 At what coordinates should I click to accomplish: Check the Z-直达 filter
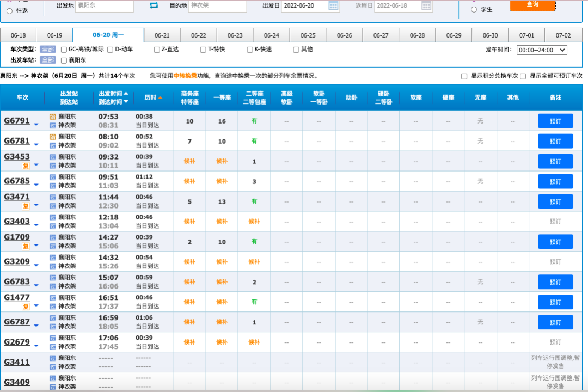tap(157, 50)
